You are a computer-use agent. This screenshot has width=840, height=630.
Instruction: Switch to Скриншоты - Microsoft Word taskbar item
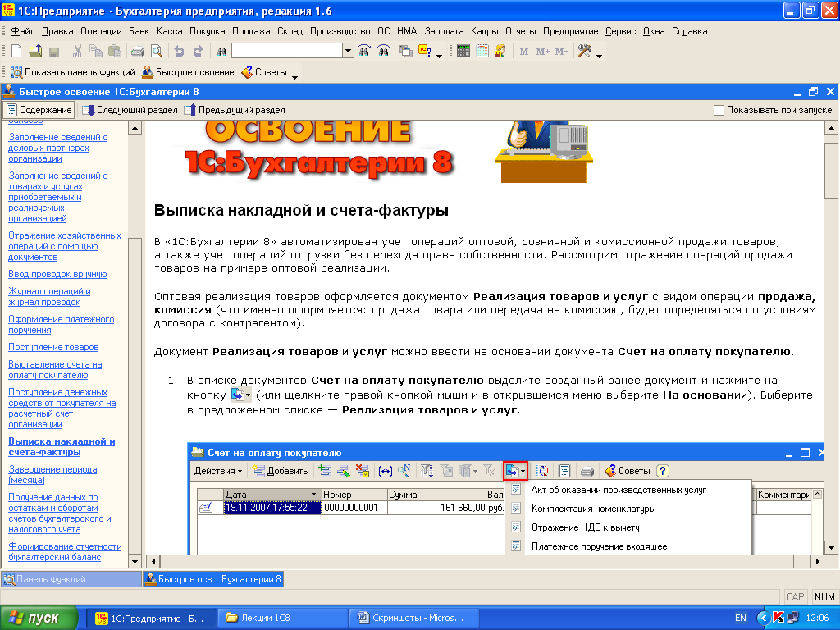413,619
